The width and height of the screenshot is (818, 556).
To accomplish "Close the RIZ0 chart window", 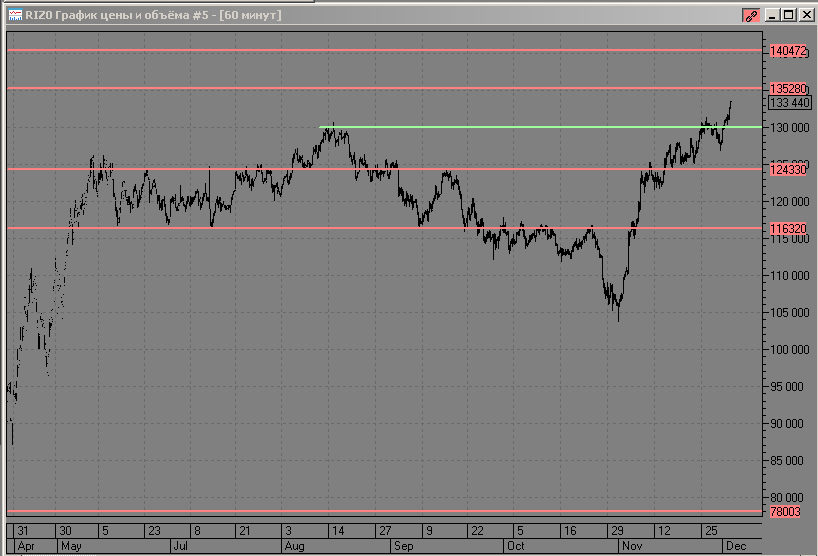I will 806,15.
